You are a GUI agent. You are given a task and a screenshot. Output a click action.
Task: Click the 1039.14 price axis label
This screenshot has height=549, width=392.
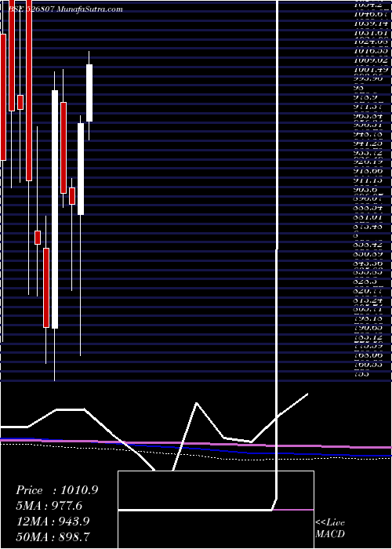coord(371,23)
